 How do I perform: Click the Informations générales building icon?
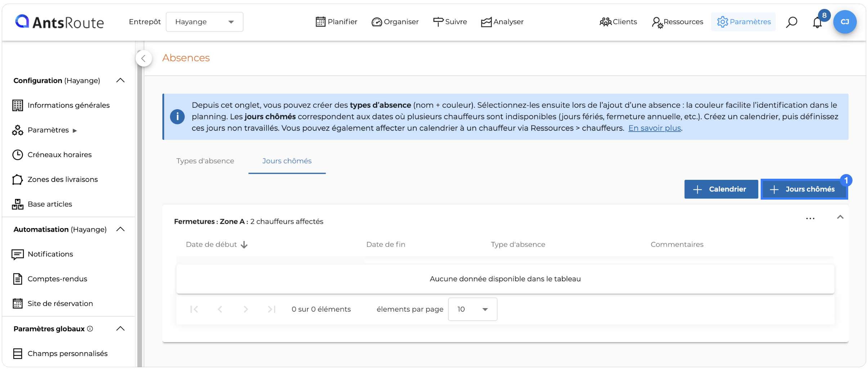(x=17, y=105)
